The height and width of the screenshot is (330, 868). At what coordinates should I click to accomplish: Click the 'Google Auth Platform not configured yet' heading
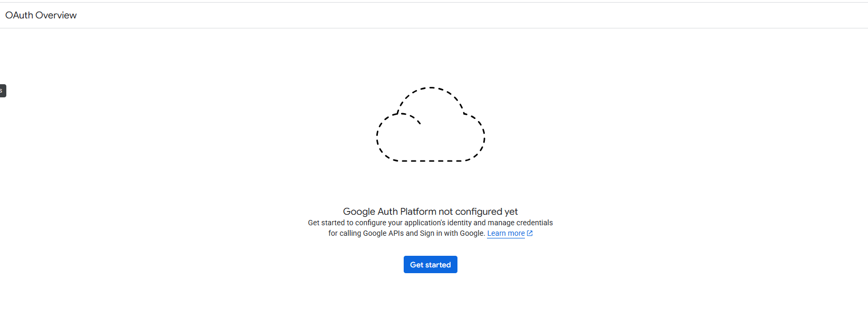(x=430, y=211)
